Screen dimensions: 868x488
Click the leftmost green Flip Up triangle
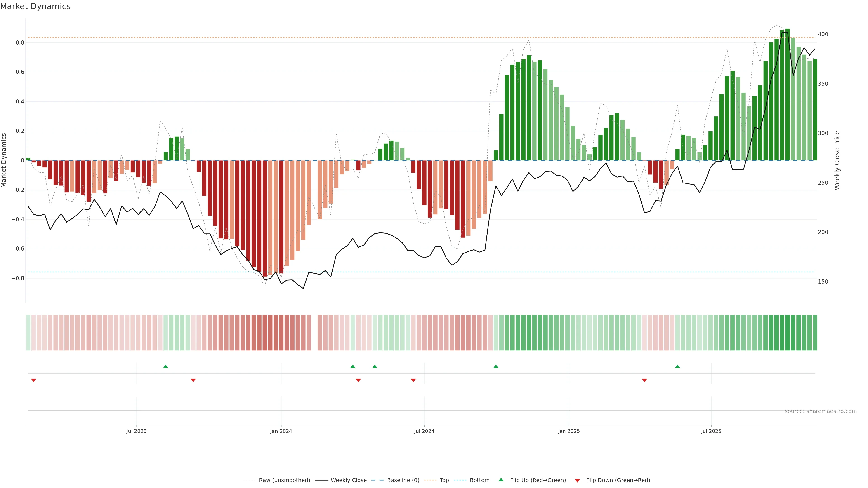[165, 366]
